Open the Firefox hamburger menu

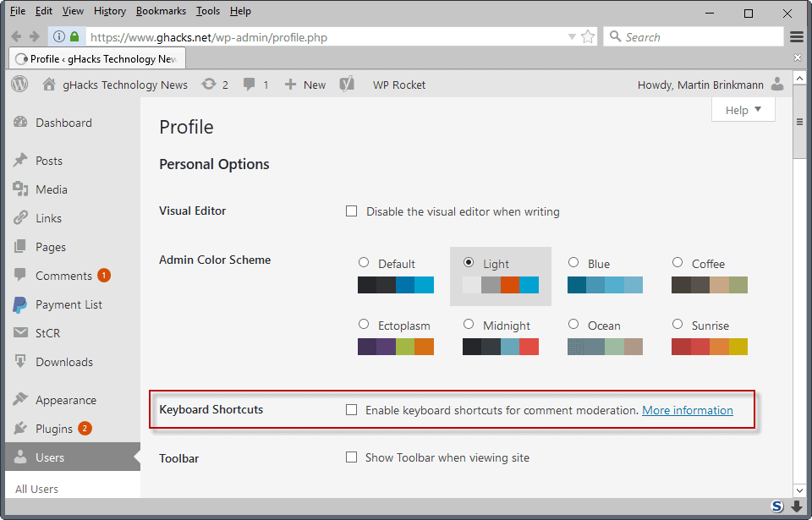[796, 36]
